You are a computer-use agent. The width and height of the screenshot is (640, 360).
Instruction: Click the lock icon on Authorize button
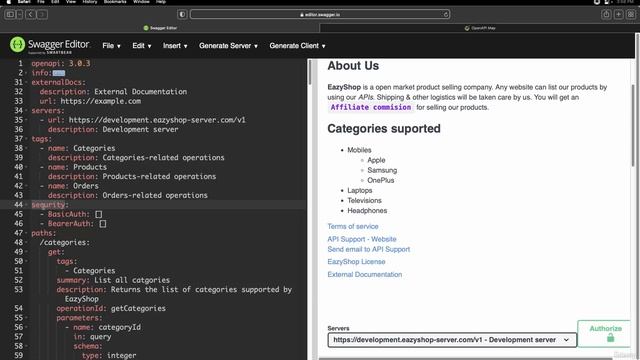point(610,338)
